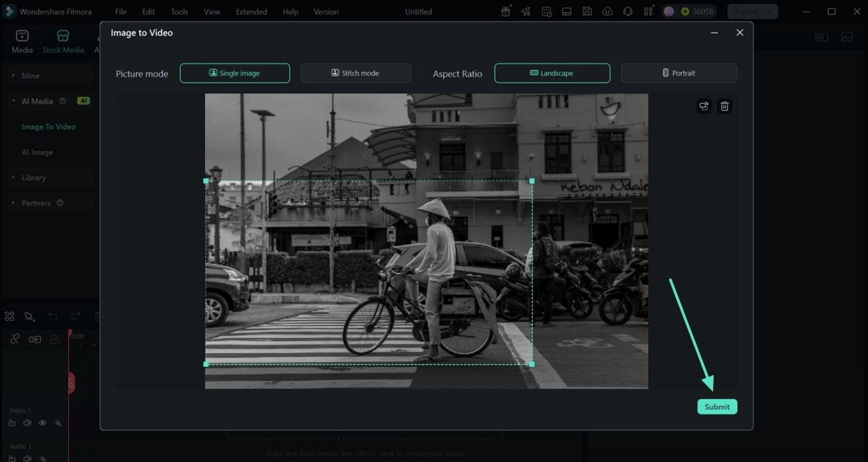
Task: Click the 36058 credits balance
Action: coord(703,12)
